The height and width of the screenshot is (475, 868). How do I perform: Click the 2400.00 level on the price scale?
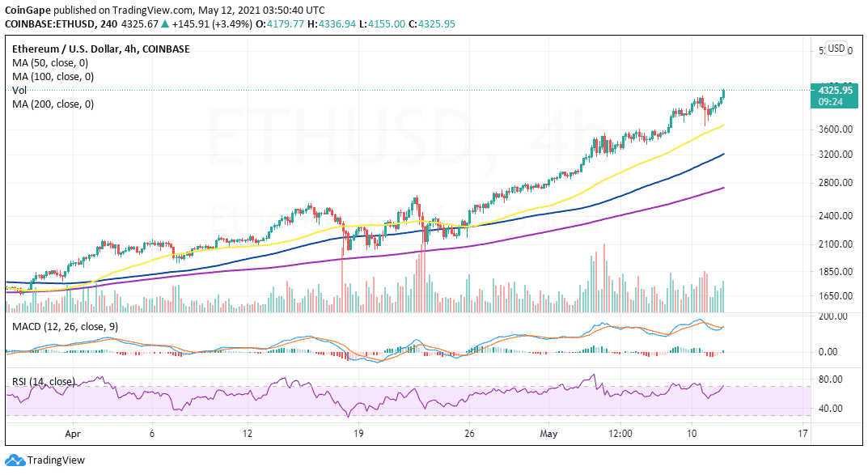(x=836, y=216)
